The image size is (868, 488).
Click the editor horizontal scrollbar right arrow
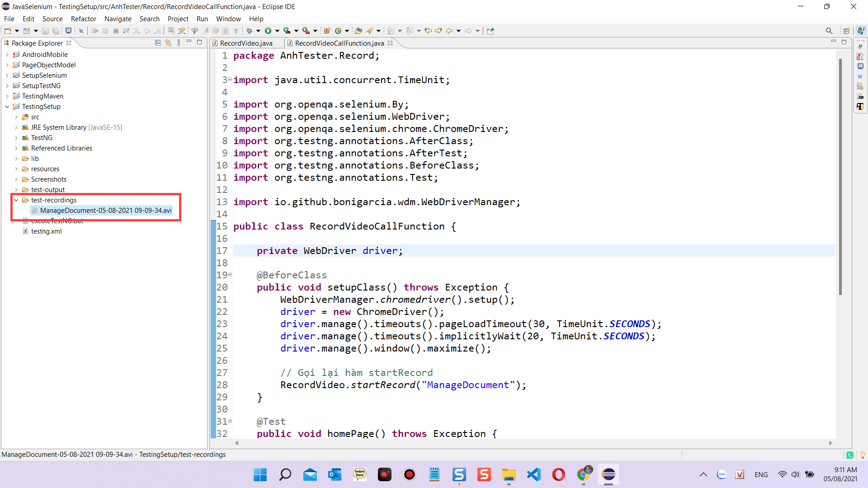[x=830, y=443]
